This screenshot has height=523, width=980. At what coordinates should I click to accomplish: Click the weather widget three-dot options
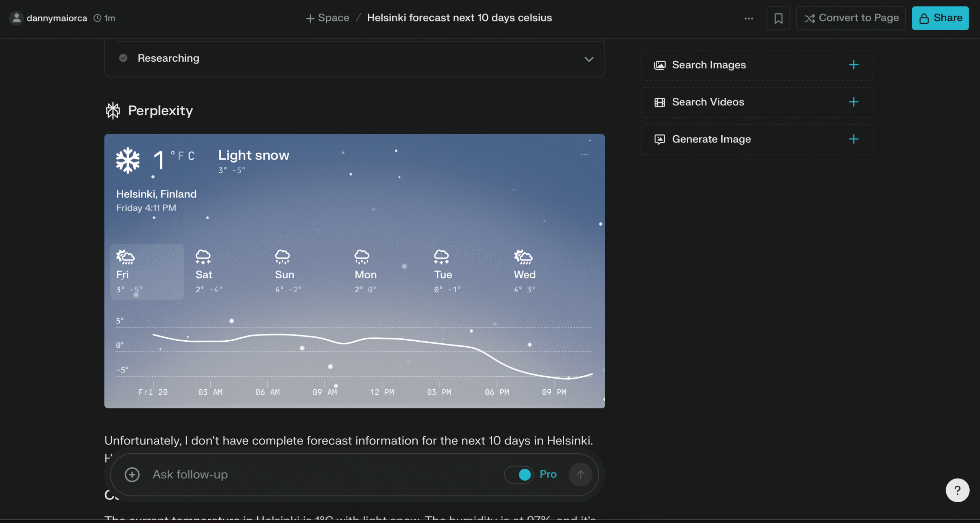point(584,154)
